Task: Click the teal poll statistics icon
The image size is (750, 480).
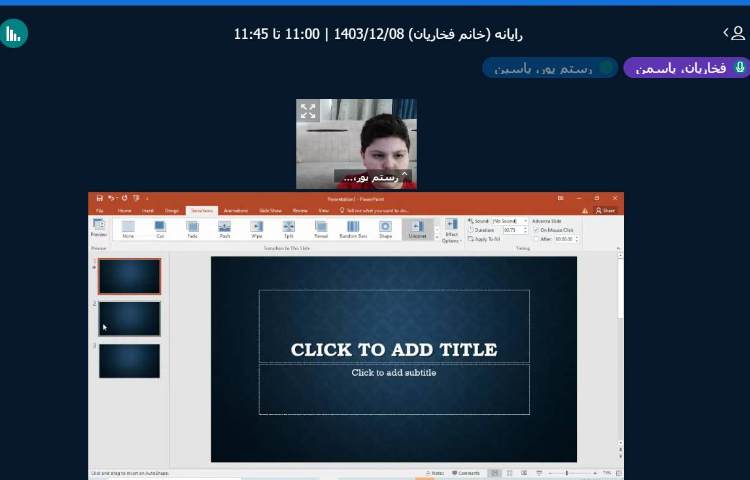Action: [13, 33]
